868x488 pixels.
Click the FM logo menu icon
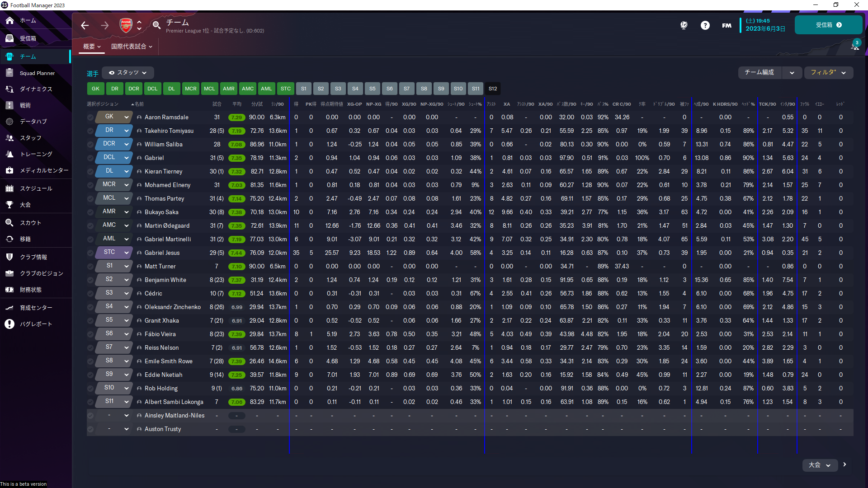[x=726, y=25]
